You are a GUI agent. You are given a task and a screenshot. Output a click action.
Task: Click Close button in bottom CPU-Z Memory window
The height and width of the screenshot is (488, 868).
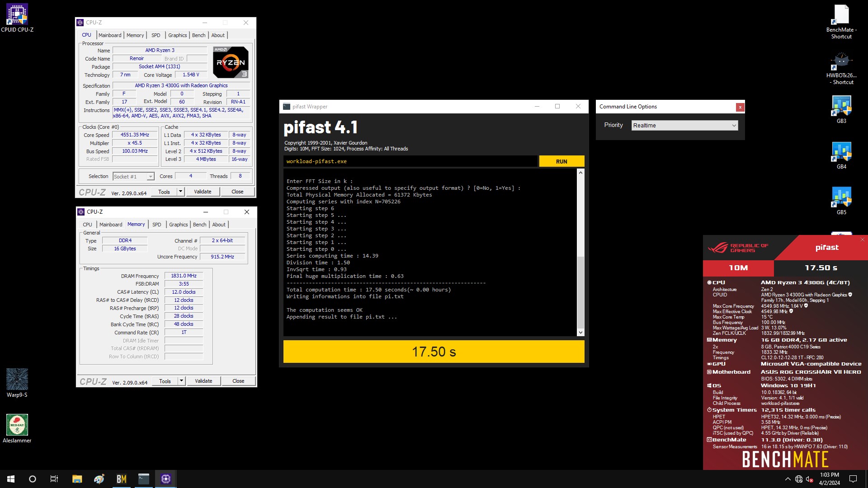pyautogui.click(x=238, y=381)
